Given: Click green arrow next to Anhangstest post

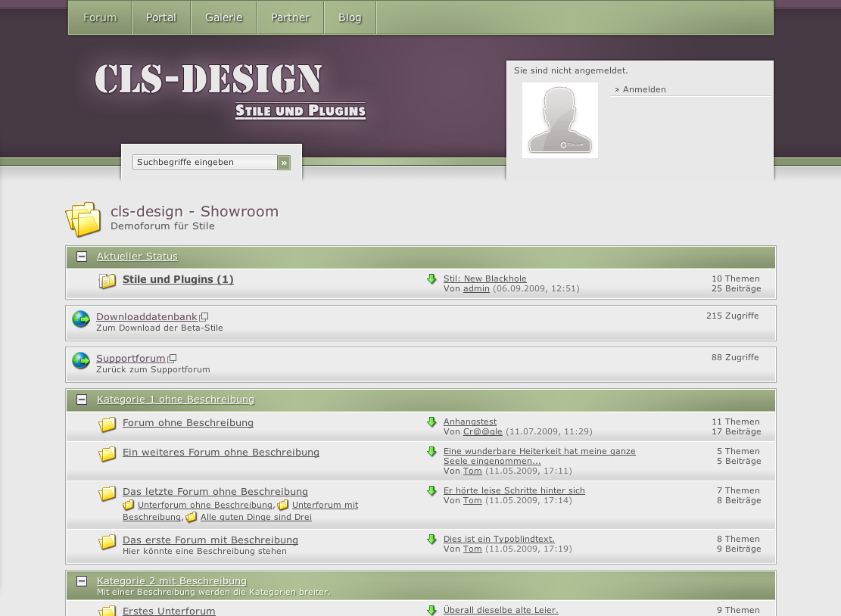Looking at the screenshot, I should (431, 422).
